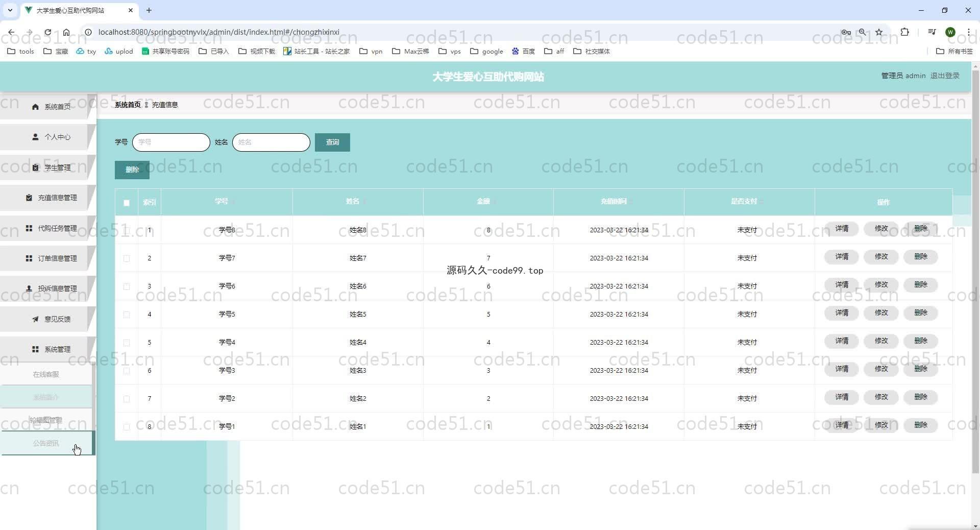Open 个人中心 sidebar menu

pyautogui.click(x=47, y=137)
